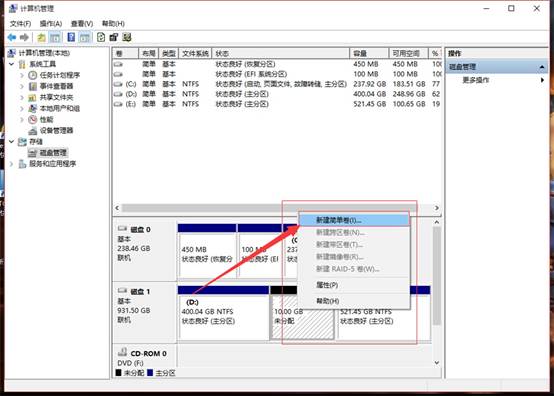Expand the 本地用户和组 node
The width and height of the screenshot is (554, 396).
(22, 108)
